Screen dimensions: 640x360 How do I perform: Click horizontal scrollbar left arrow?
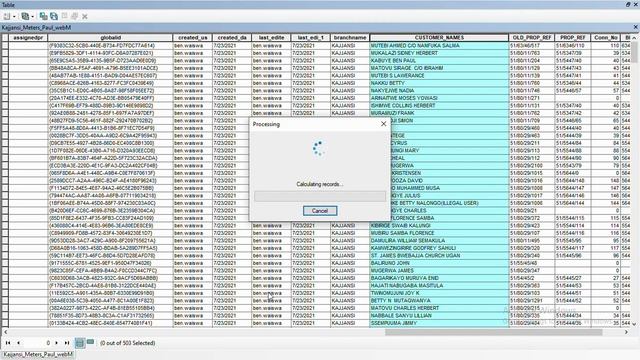coord(5,332)
